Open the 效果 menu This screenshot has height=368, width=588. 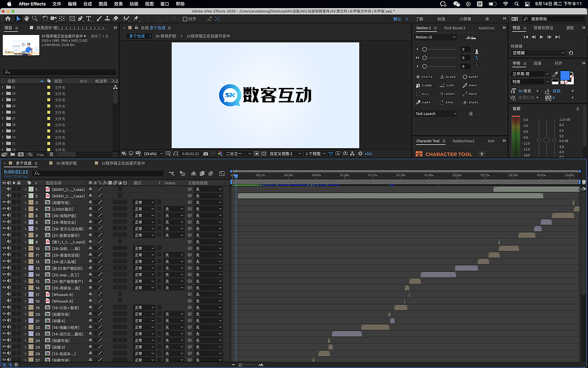click(x=118, y=4)
